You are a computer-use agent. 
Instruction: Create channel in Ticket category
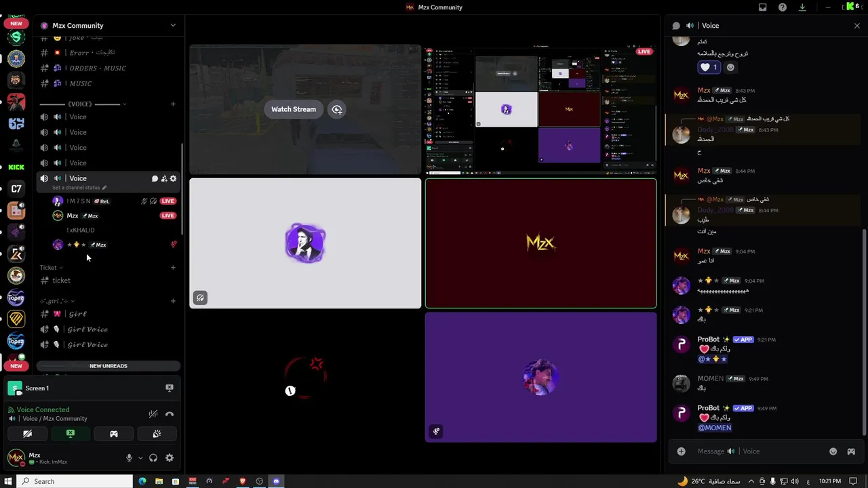tap(173, 268)
